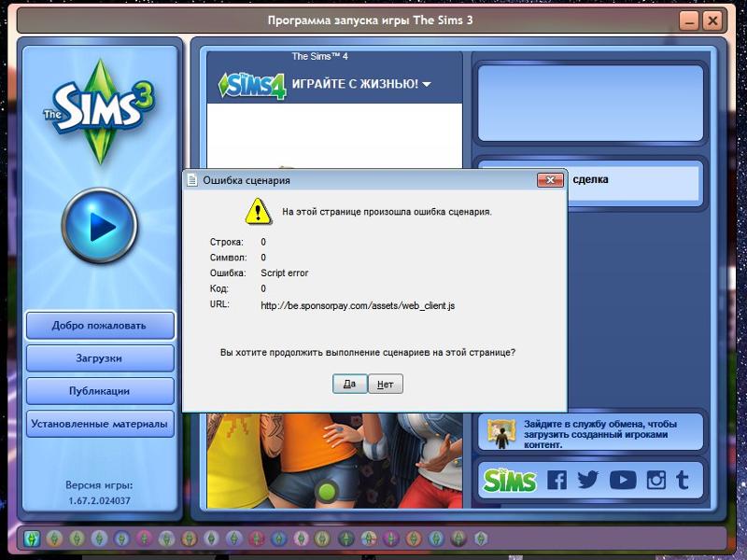Screen dimensions: 747x560
Task: Open the Загрузки tab
Action: point(100,358)
